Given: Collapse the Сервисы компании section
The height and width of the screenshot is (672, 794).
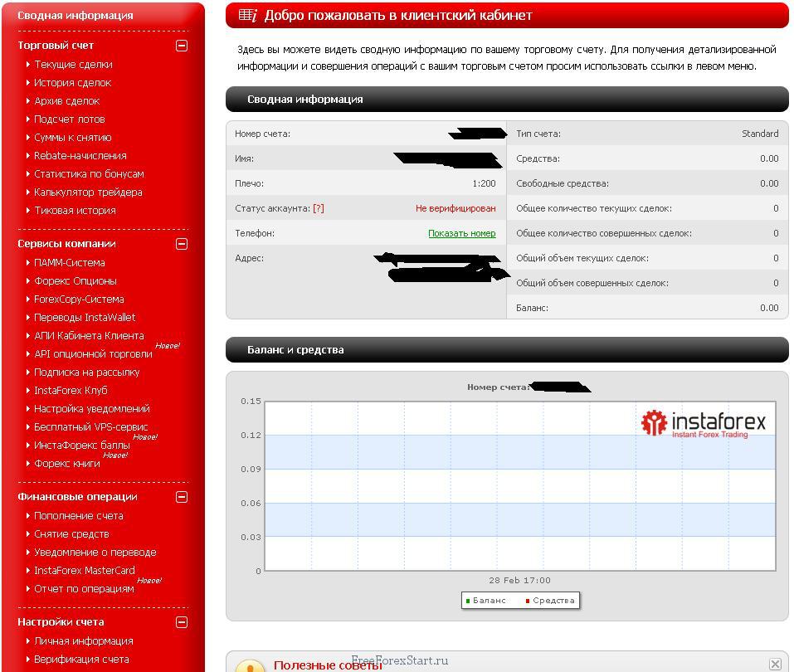Looking at the screenshot, I should [x=182, y=244].
